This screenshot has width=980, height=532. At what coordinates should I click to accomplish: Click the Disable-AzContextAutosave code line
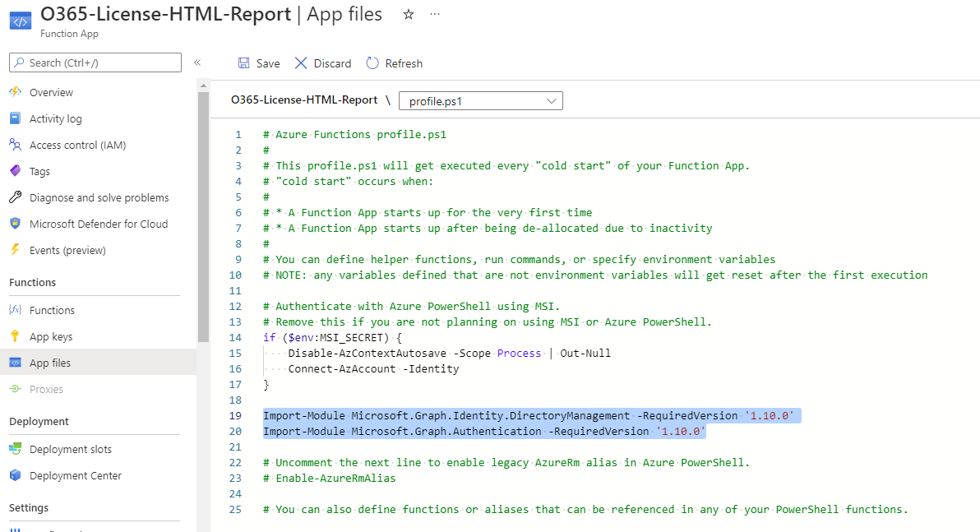[450, 354]
